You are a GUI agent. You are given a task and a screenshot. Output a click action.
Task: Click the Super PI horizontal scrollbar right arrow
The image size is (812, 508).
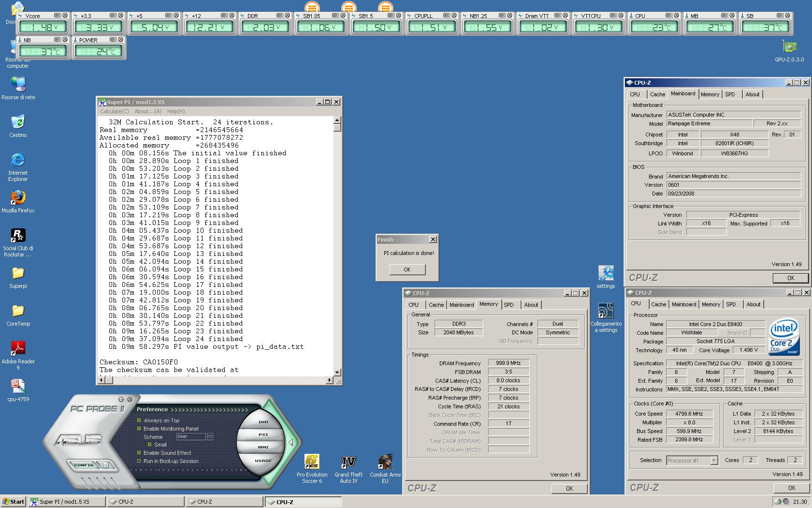pos(329,380)
